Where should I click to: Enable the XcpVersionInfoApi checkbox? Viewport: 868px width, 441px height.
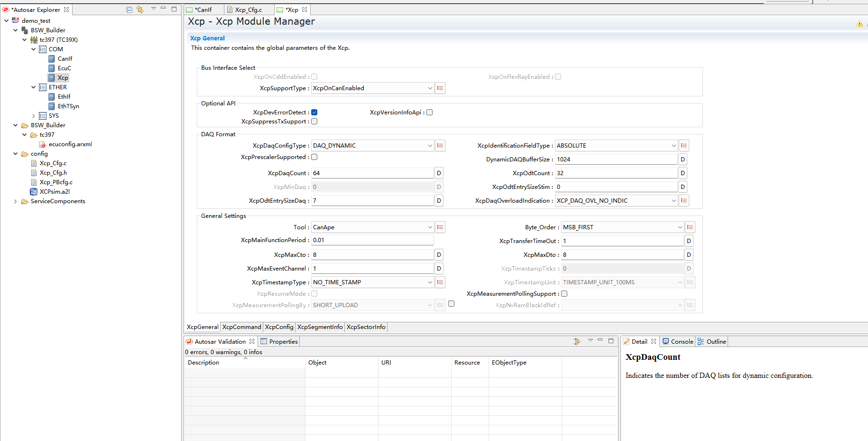(x=430, y=113)
